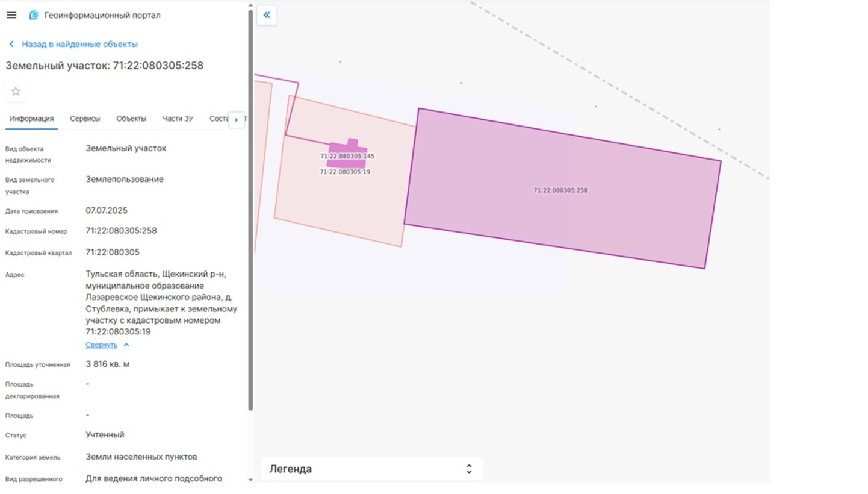Select the building labeled 71:22:080305:145 on the map
The height and width of the screenshot is (494, 868).
pos(347,154)
